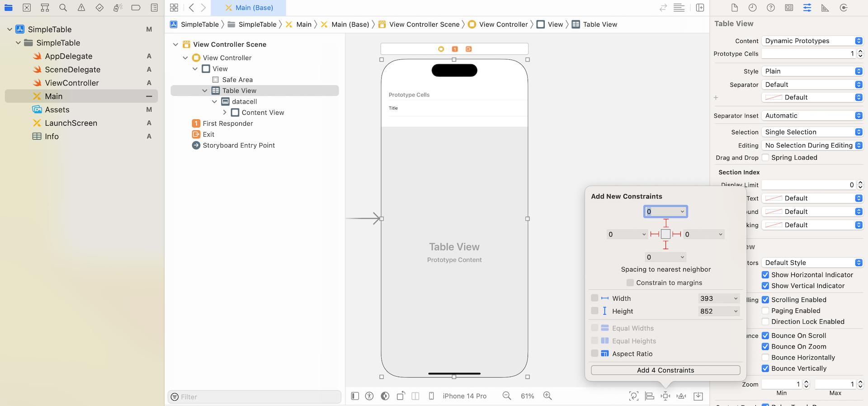Click the Add 4 Constraints button
Image resolution: width=868 pixels, height=406 pixels.
click(665, 370)
